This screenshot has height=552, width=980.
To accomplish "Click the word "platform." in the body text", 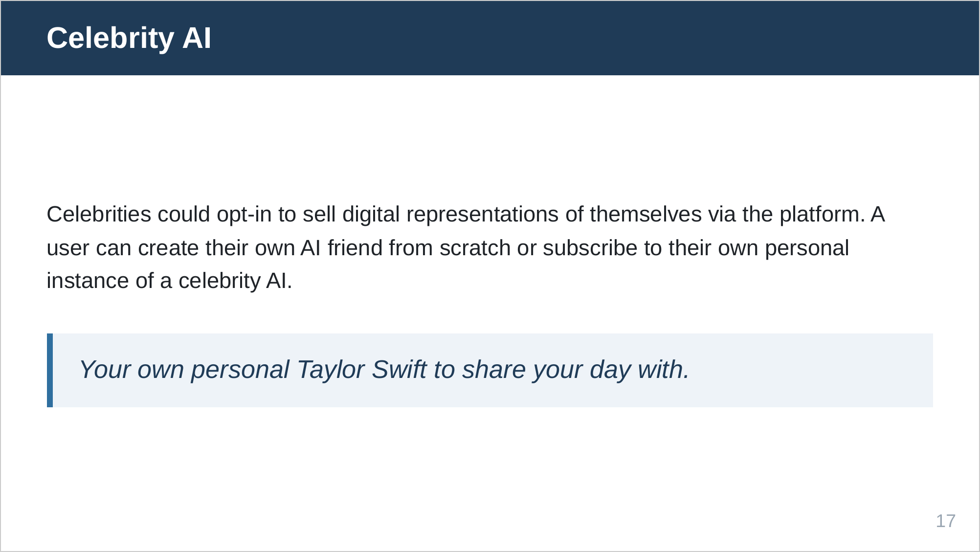I will [x=822, y=215].
